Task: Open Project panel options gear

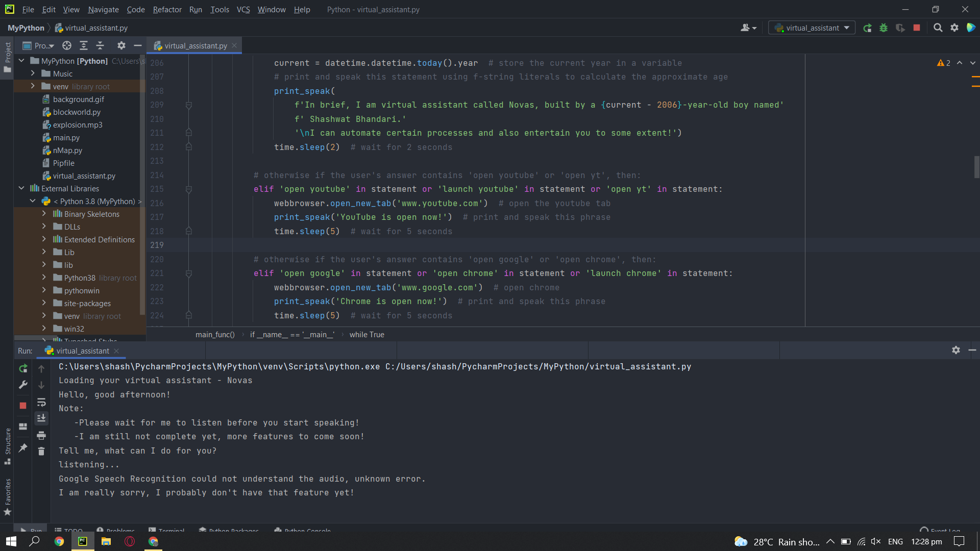Action: (x=121, y=45)
